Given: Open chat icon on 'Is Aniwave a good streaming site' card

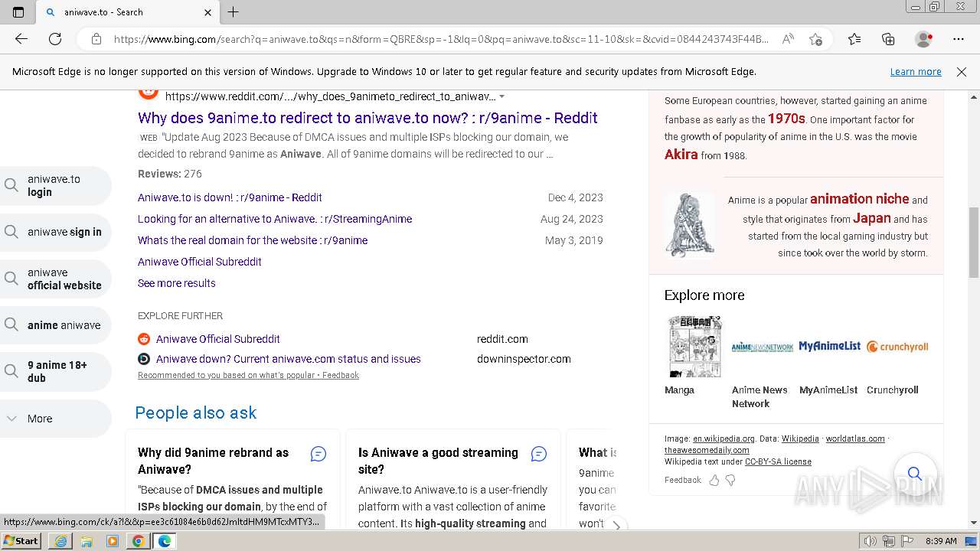Looking at the screenshot, I should pyautogui.click(x=539, y=454).
